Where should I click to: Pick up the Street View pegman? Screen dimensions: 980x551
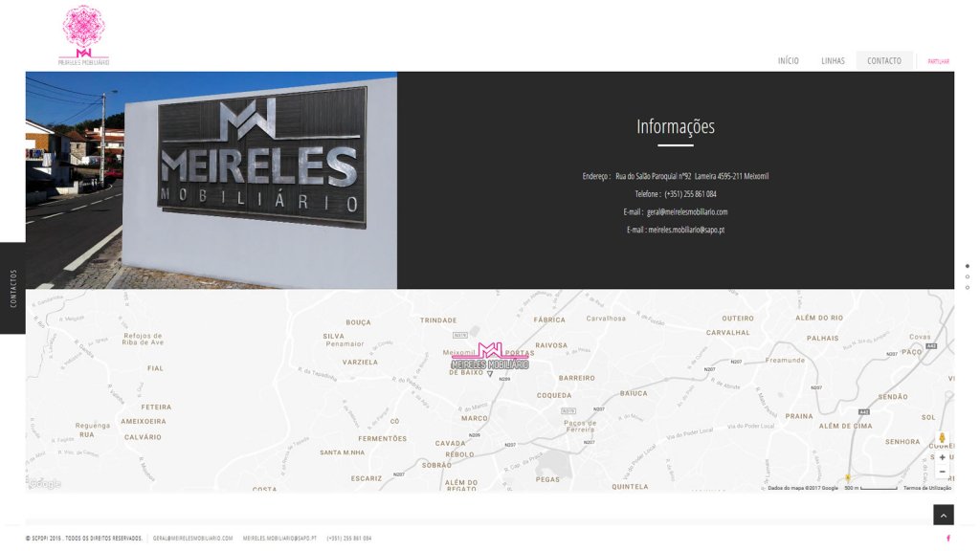pos(942,438)
